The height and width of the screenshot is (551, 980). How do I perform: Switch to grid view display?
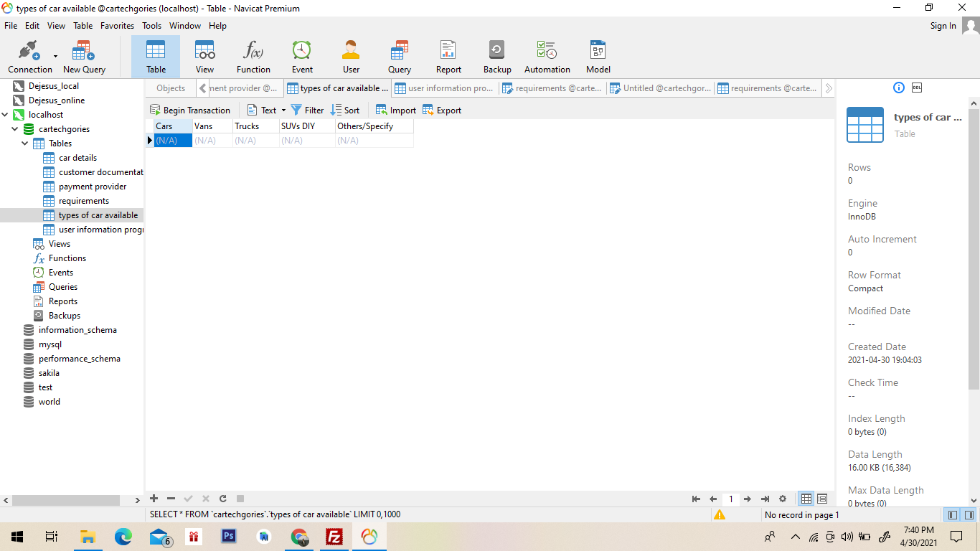point(806,499)
